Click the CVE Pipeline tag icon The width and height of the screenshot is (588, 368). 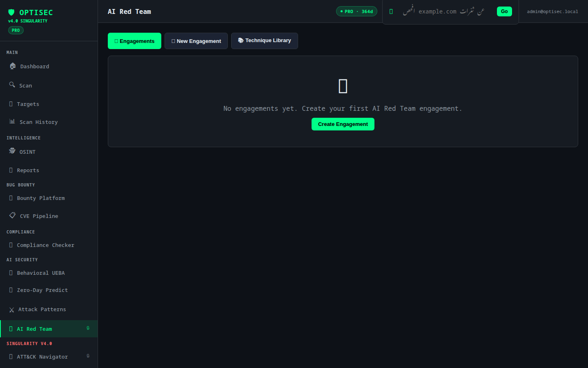(13, 215)
